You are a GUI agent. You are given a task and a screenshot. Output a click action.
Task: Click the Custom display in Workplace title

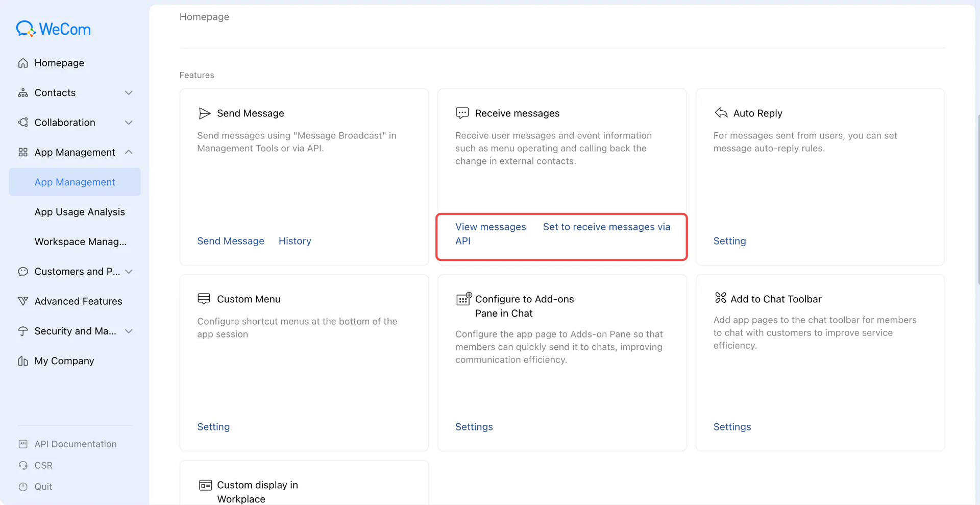[257, 492]
